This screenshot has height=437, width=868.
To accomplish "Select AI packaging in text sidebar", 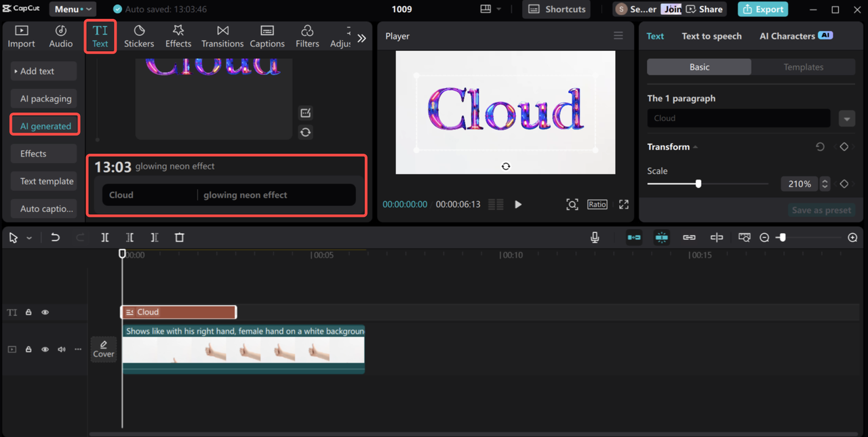I will 43,99.
